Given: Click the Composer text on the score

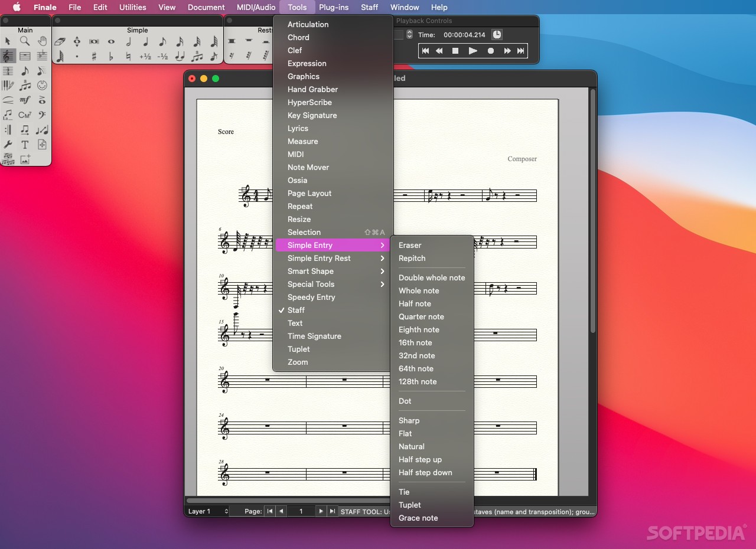Looking at the screenshot, I should tap(522, 159).
